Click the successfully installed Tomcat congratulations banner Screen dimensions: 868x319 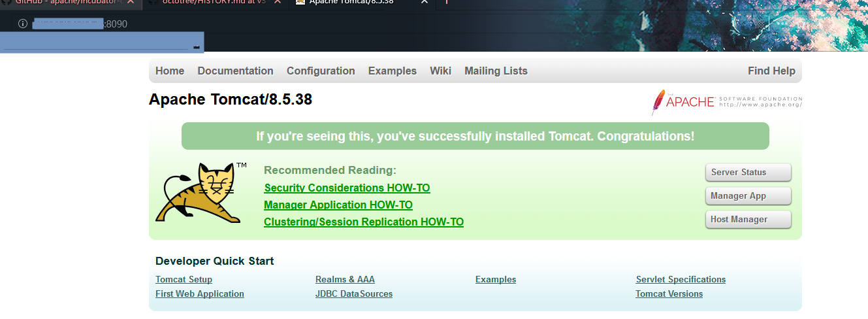(475, 136)
